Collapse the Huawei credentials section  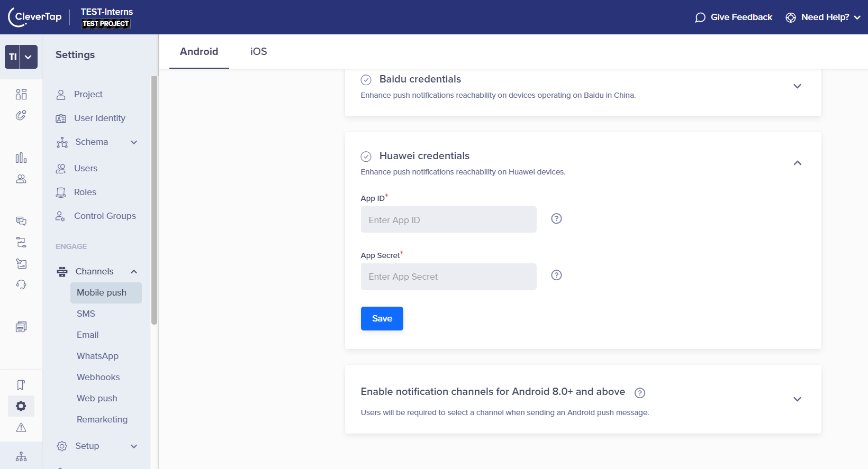pos(797,163)
